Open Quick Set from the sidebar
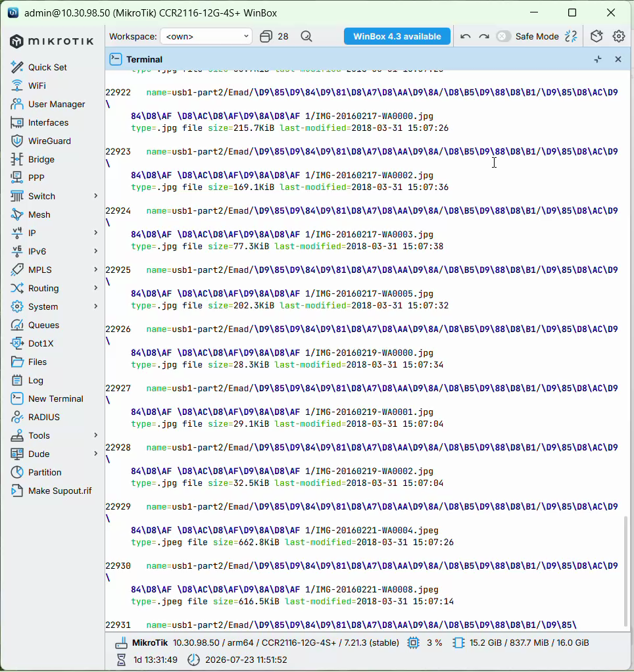This screenshot has height=672, width=634. pyautogui.click(x=47, y=67)
